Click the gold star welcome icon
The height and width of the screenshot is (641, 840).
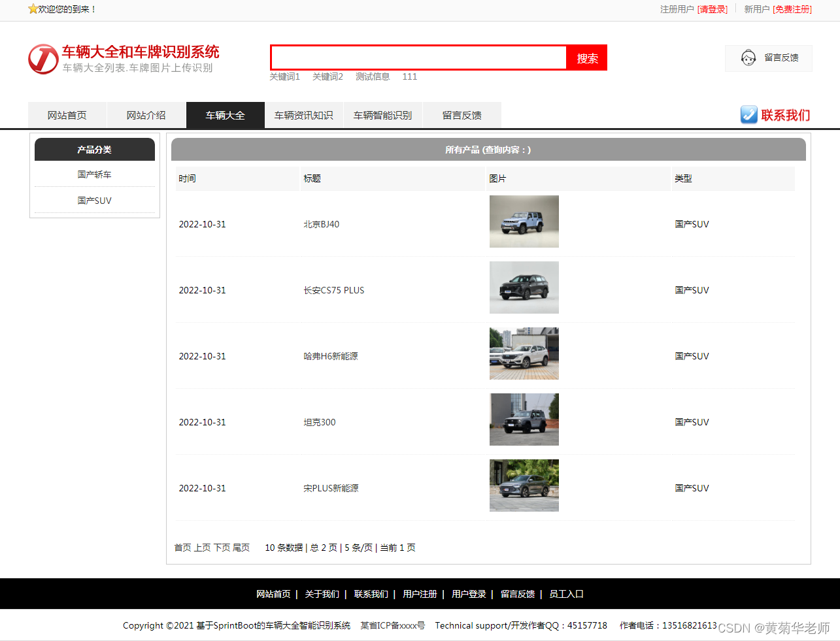33,9
